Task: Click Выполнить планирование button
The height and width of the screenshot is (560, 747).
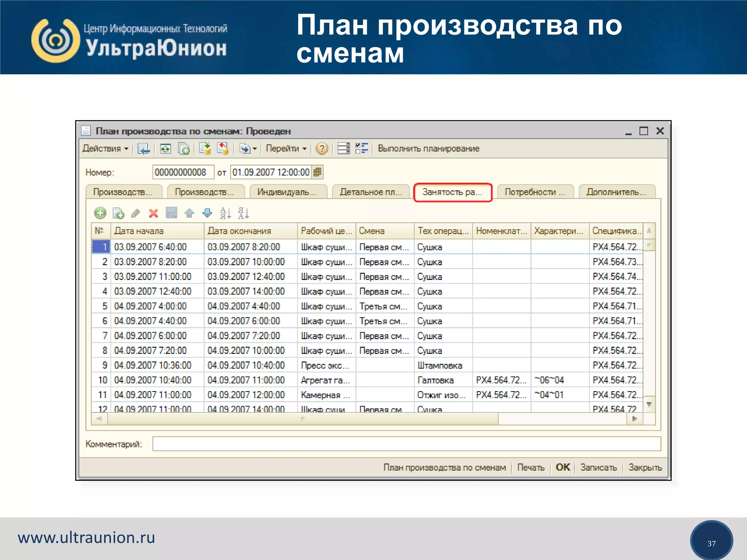Action: pyautogui.click(x=428, y=148)
